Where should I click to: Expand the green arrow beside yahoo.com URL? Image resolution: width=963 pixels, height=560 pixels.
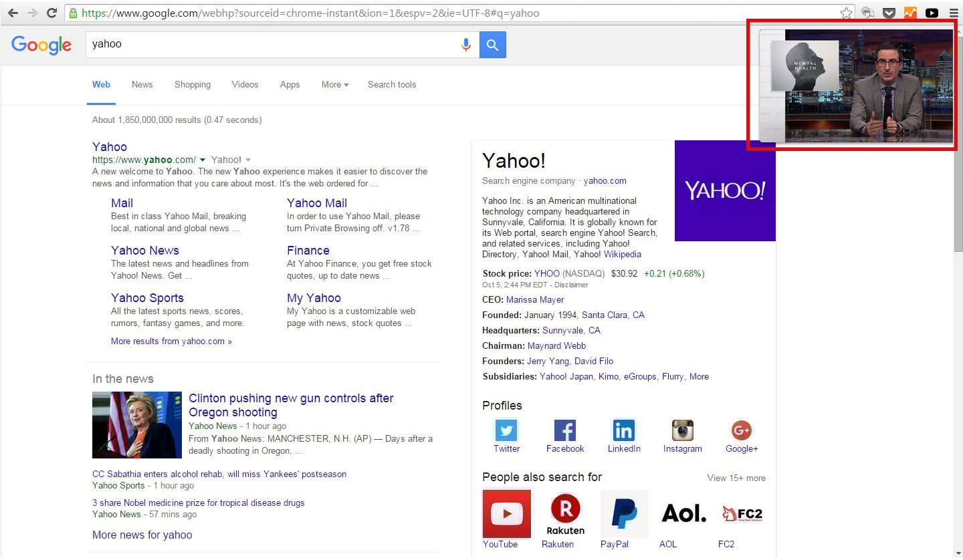(203, 160)
